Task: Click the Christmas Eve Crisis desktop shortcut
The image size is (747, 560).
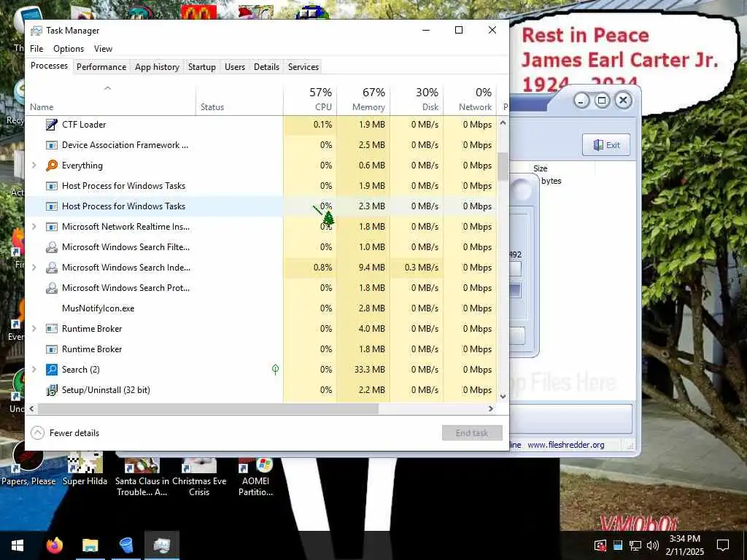Action: pos(199,477)
